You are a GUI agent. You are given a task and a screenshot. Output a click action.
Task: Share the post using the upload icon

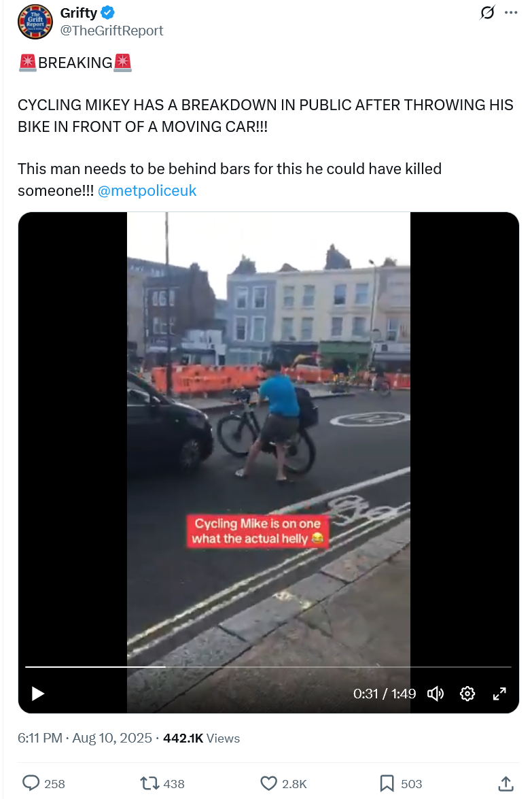[505, 783]
